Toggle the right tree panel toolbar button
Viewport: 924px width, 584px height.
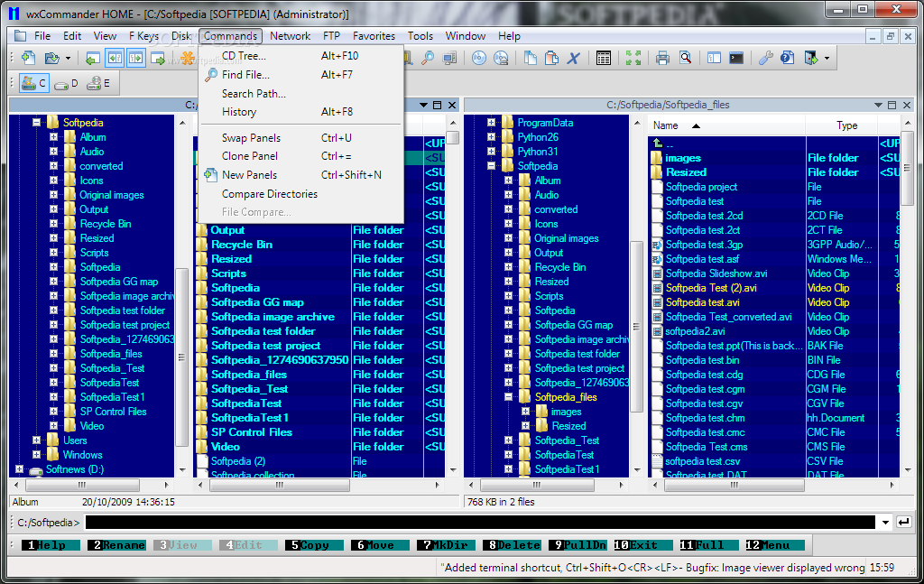pyautogui.click(x=136, y=58)
